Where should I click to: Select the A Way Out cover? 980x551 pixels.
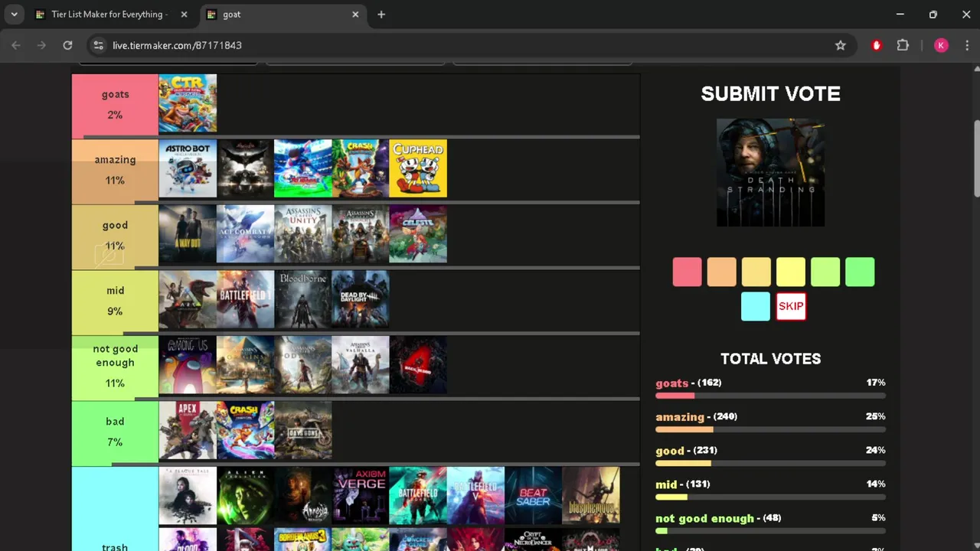click(x=188, y=233)
